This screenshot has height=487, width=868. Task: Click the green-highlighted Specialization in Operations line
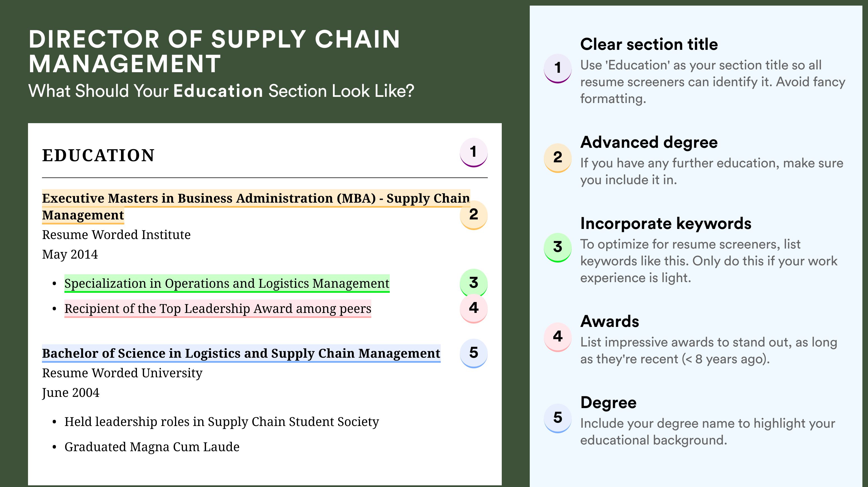(x=227, y=284)
